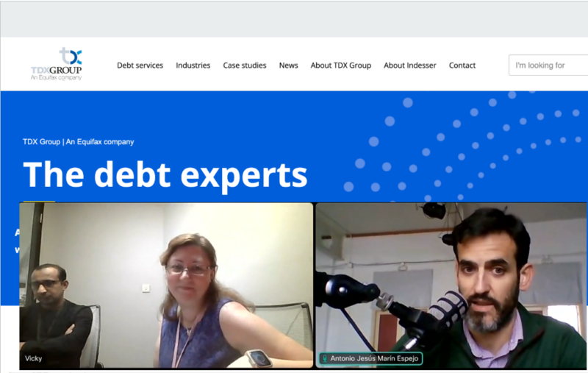The height and width of the screenshot is (373, 588).
Task: Click the microphone icon beside Antonio's name
Action: tap(325, 358)
